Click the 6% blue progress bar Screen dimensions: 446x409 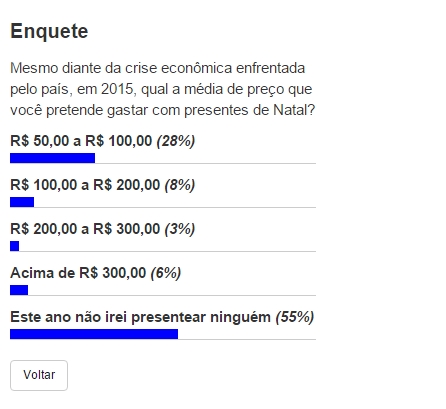click(x=19, y=290)
